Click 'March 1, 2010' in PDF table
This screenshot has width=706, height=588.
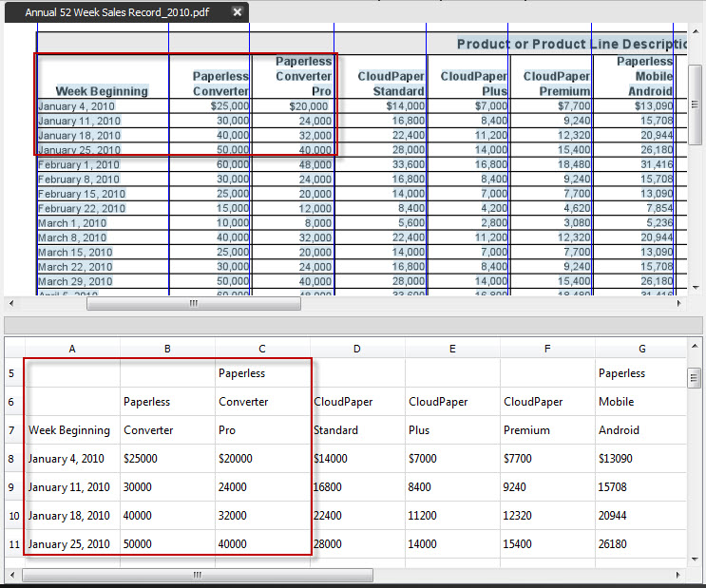click(72, 223)
